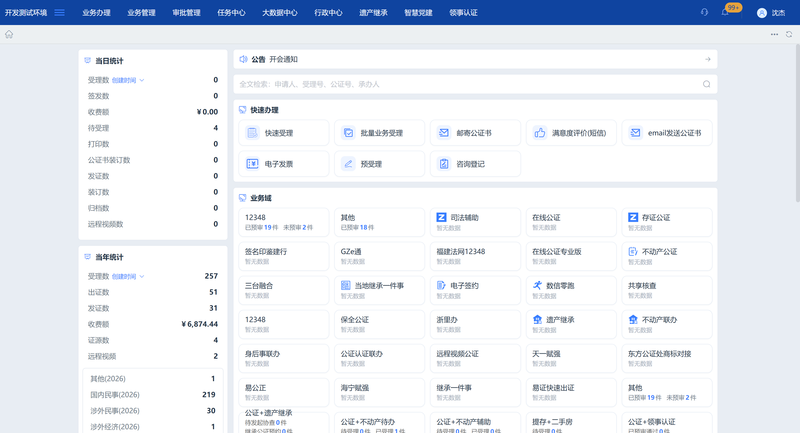This screenshot has height=433, width=800.
Task: Click the user avatar icon
Action: coord(762,13)
